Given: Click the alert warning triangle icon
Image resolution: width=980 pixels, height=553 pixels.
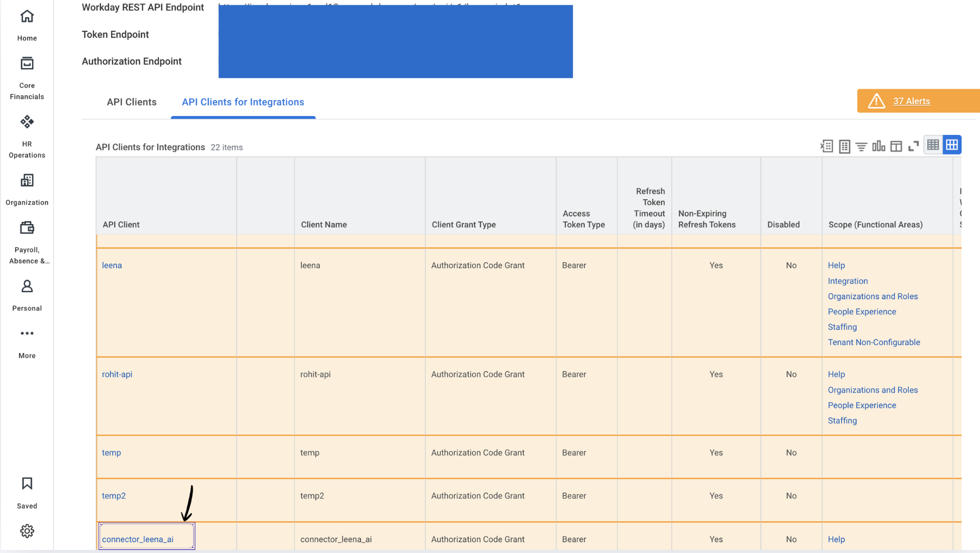Looking at the screenshot, I should tap(876, 101).
